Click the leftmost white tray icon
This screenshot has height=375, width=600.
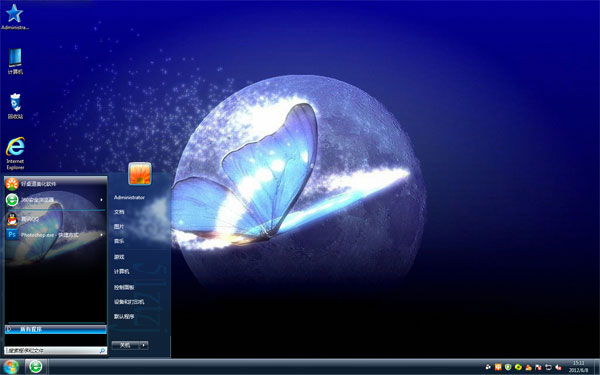click(488, 367)
